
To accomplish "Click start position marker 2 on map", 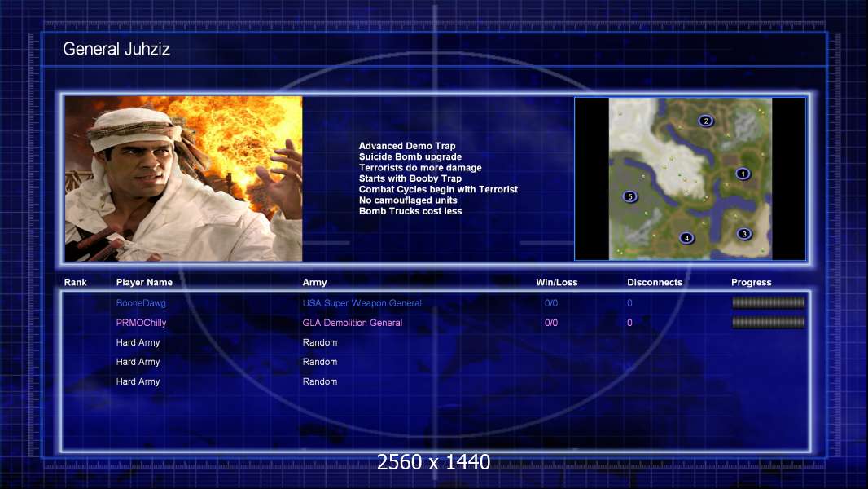I will pyautogui.click(x=705, y=121).
